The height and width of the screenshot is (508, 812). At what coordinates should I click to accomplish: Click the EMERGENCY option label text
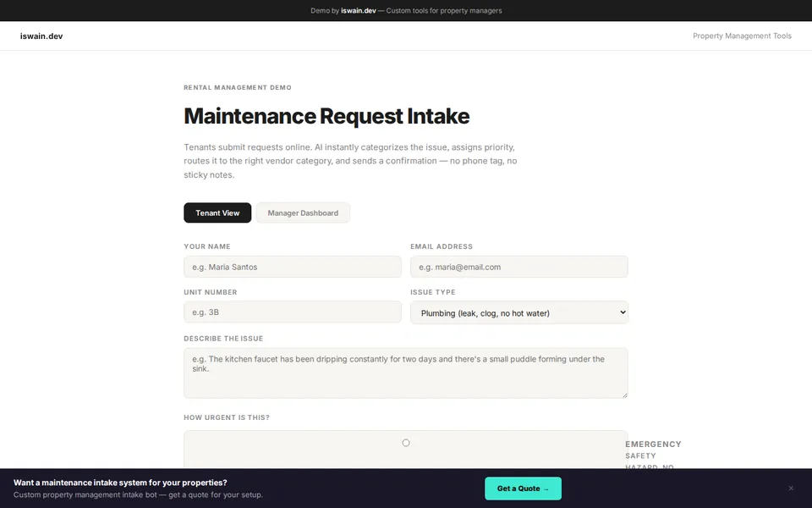653,444
